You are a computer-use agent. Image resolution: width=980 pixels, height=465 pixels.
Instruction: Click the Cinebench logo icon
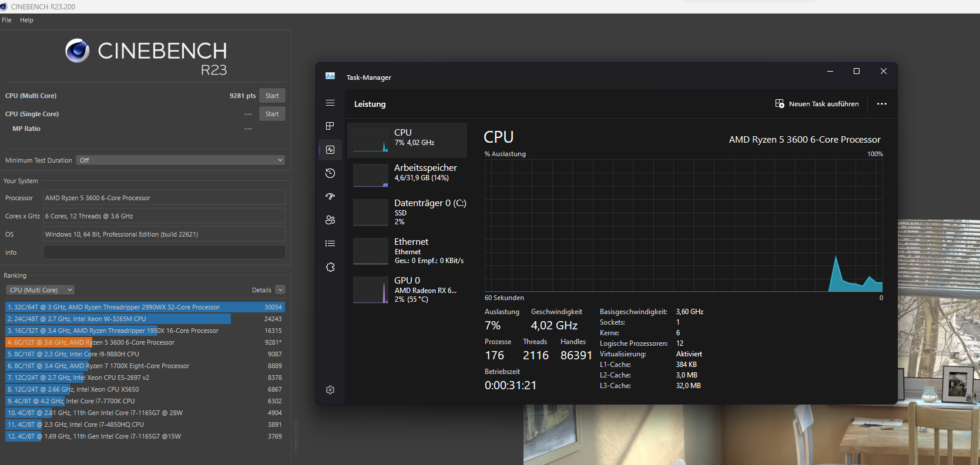coord(78,51)
